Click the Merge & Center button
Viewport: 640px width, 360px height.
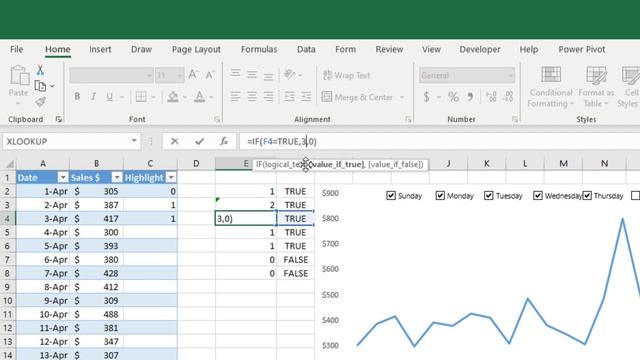coord(358,97)
